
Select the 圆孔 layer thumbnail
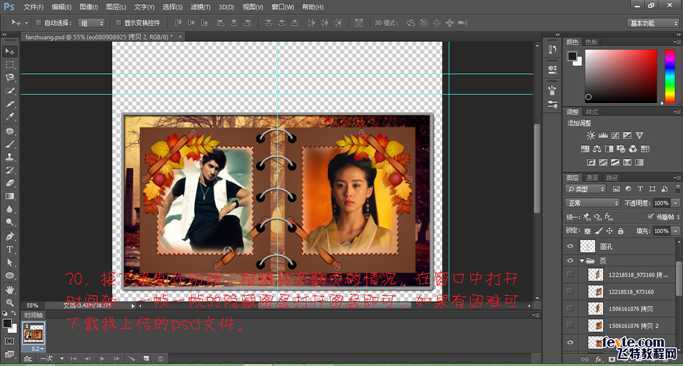[x=587, y=246]
